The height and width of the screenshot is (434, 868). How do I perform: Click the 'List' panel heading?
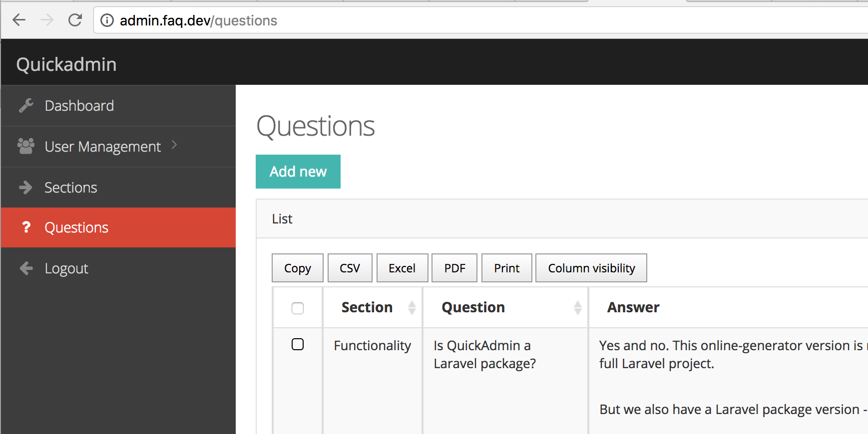tap(282, 218)
